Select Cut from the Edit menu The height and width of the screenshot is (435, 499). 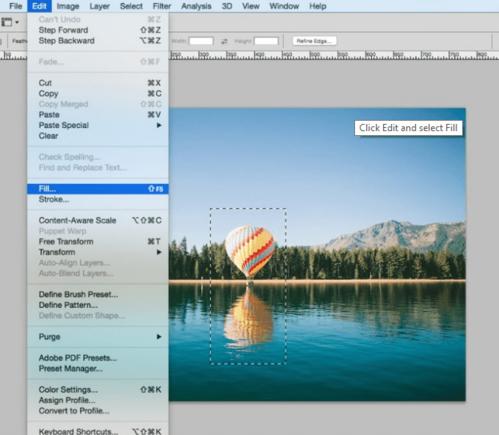(98, 83)
